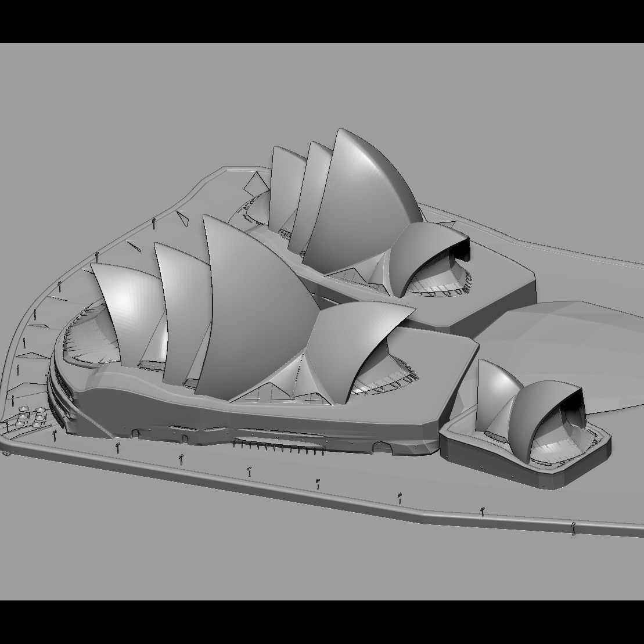
Task: Pick the cluster of cafe umbrellas on the forecourt
Action: pyautogui.click(x=31, y=416)
